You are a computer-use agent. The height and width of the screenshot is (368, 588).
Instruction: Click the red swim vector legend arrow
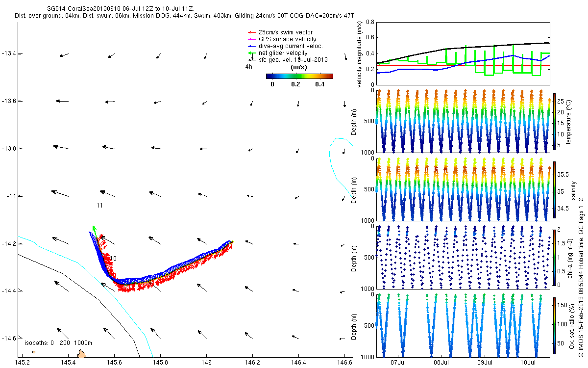251,32
